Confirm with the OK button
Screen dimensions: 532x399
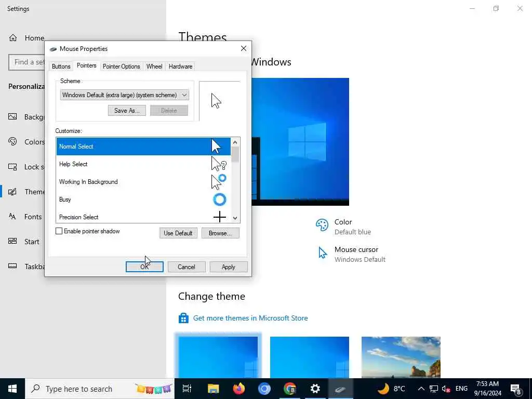coord(144,267)
